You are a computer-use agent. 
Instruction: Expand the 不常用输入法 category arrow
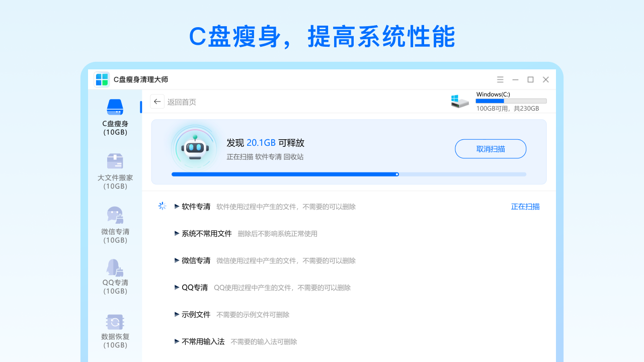point(177,341)
